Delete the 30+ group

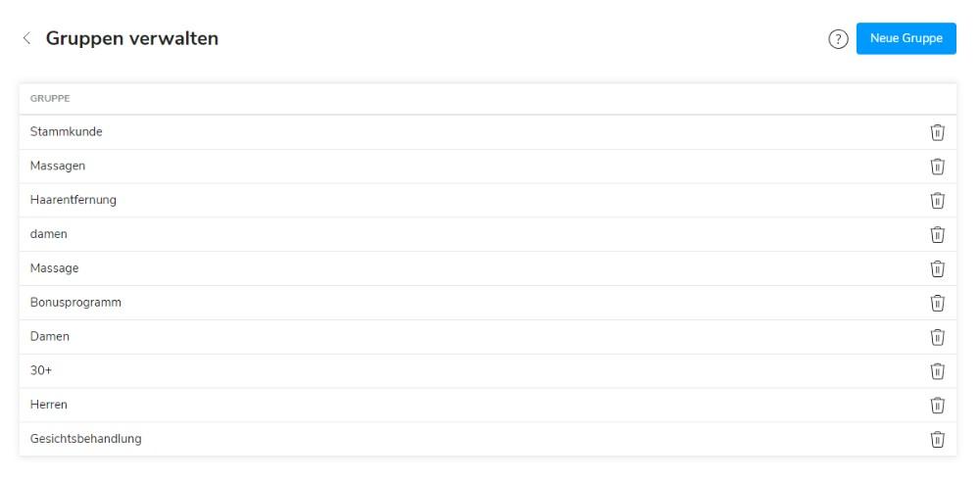pyautogui.click(x=937, y=371)
